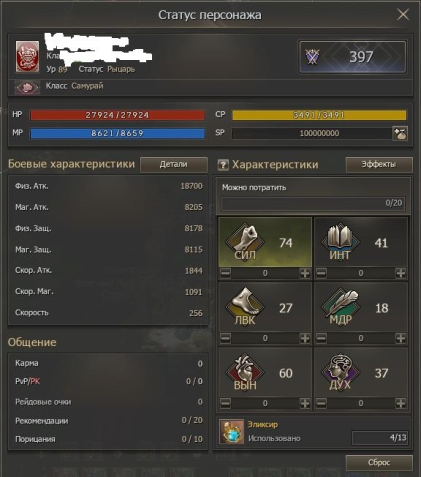
Task: Click the ВЫН constitution heart icon
Action: [245, 372]
